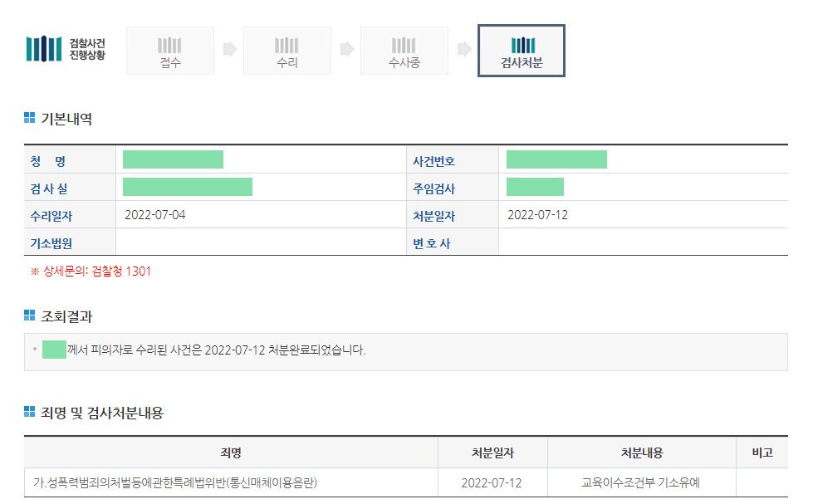Click the 검찰사건 진행상황 logo icon
Screen dimensions: 813x504
pos(43,49)
